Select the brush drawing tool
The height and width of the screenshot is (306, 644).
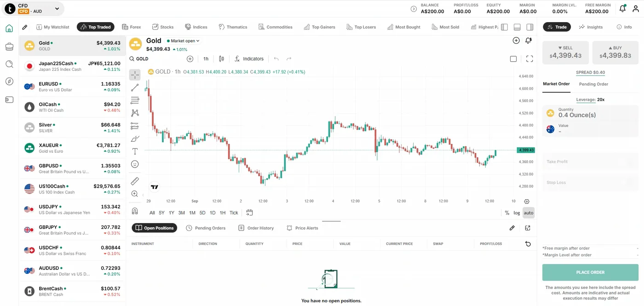coord(135,139)
